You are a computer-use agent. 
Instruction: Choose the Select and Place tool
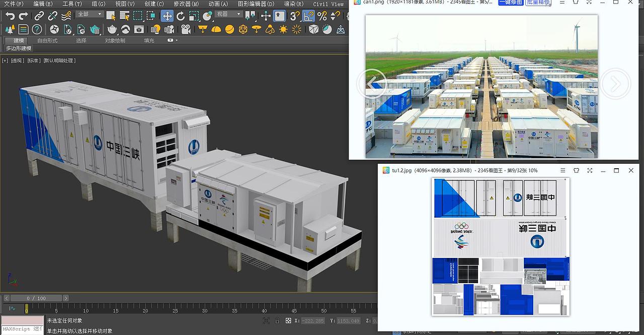click(207, 16)
